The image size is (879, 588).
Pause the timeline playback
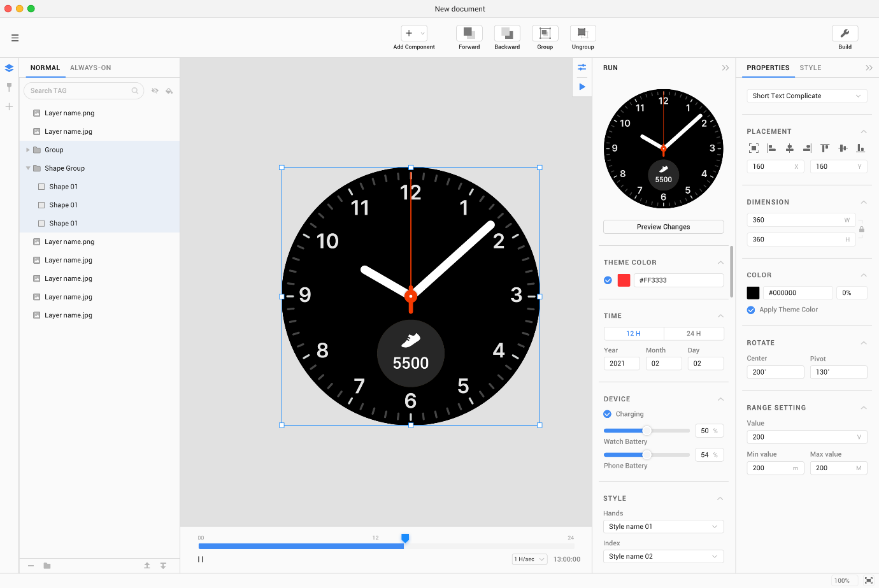[201, 559]
